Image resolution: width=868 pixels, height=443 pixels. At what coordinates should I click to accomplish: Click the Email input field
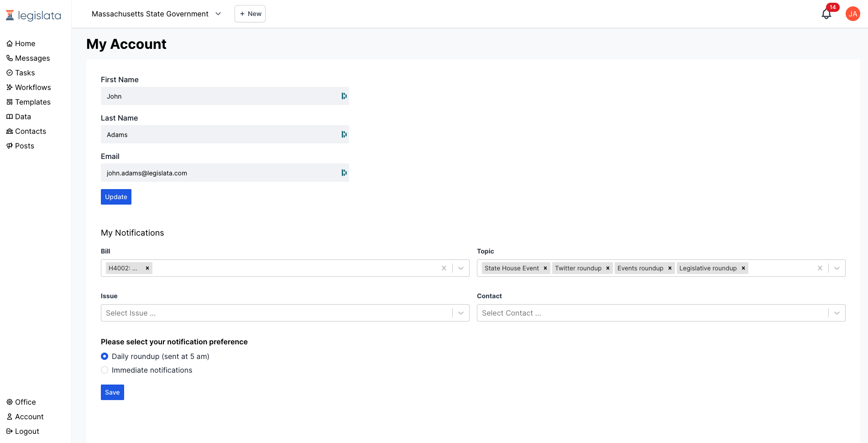pyautogui.click(x=225, y=173)
